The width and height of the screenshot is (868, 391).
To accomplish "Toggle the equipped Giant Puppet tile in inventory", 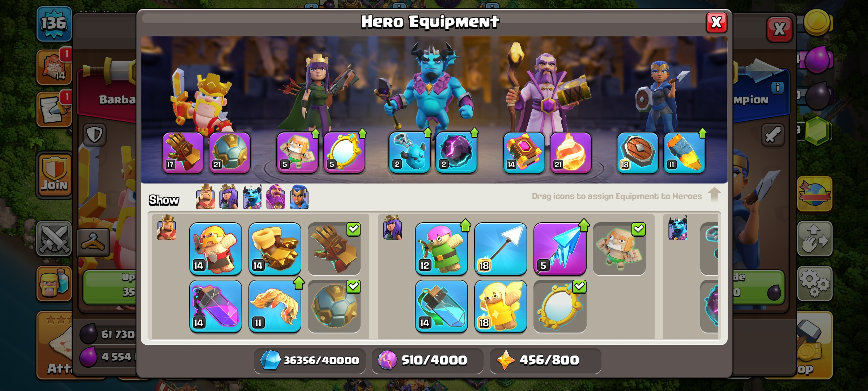I will click(x=619, y=249).
